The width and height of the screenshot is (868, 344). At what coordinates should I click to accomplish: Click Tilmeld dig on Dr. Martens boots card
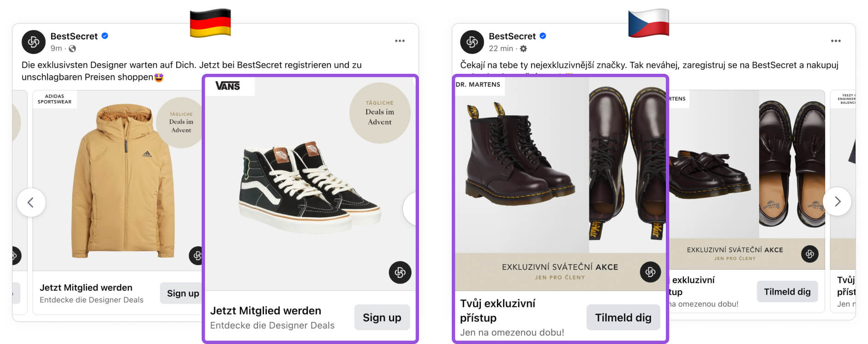623,317
